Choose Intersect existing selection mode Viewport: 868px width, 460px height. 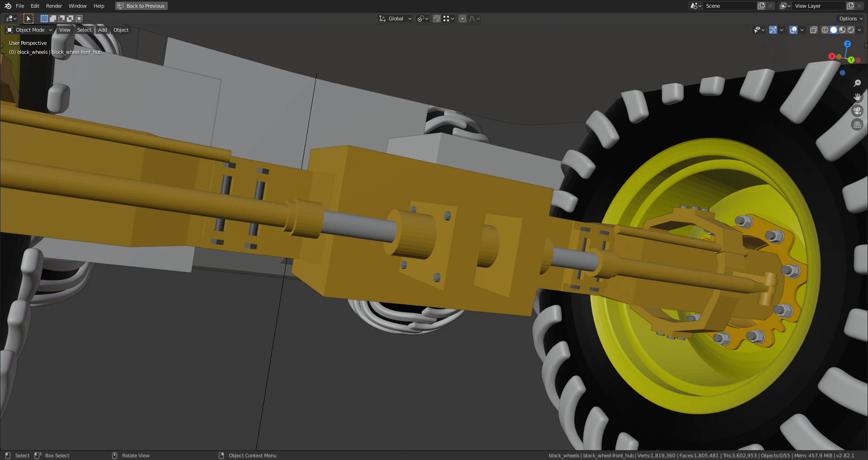pos(79,19)
